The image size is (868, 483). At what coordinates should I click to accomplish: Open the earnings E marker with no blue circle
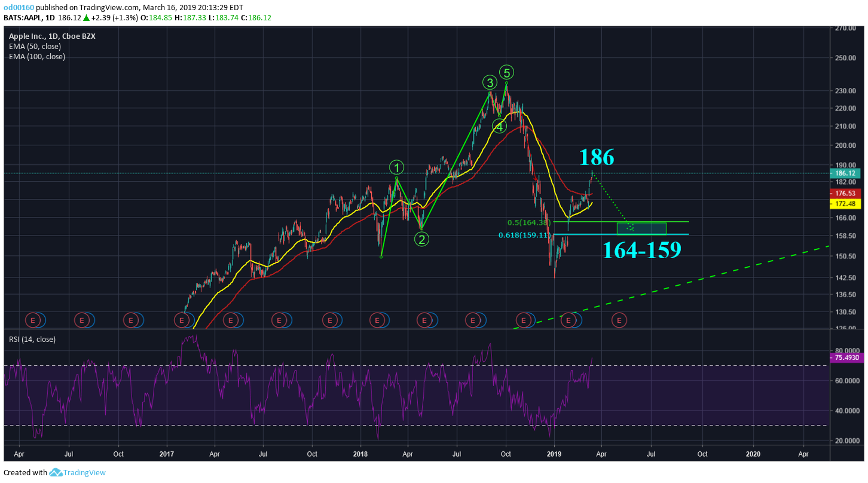tap(619, 320)
